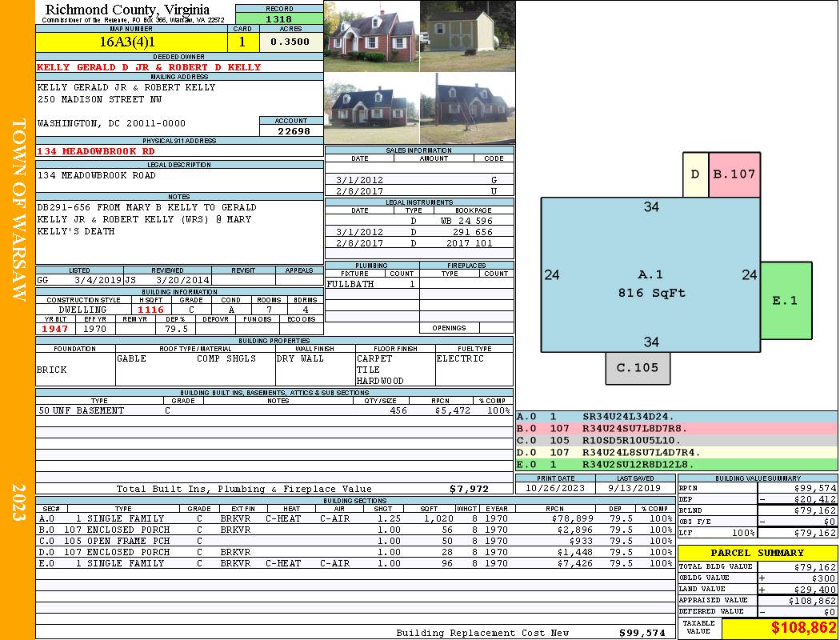The image size is (840, 640).
Task: Click physical address 134 MEADOWBROOK RD
Action: (95, 151)
